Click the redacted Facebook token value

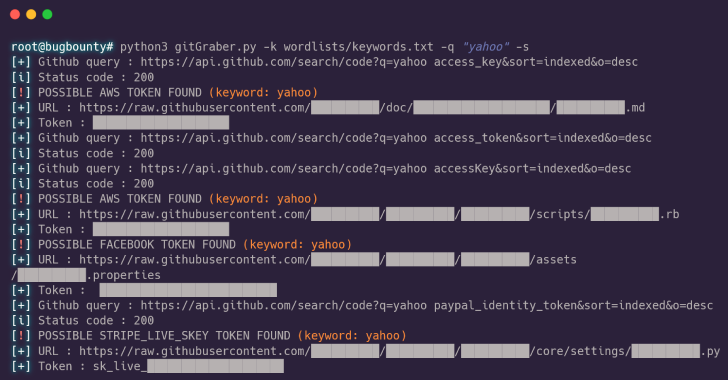coord(188,290)
